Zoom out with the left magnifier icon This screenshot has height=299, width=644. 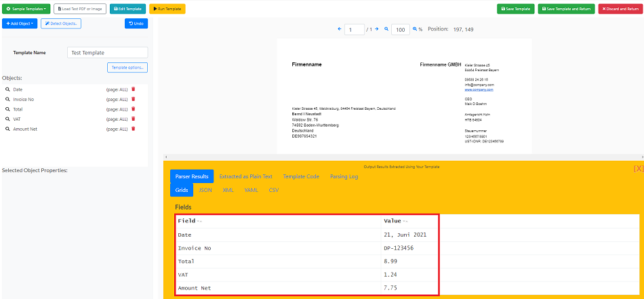pos(386,29)
